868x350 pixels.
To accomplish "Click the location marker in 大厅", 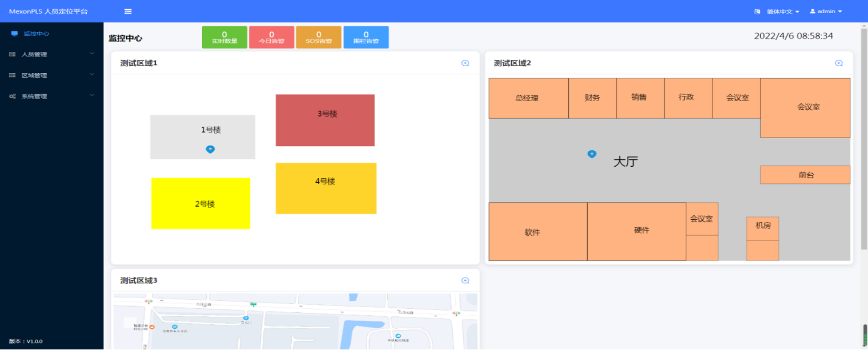I will pyautogui.click(x=592, y=154).
